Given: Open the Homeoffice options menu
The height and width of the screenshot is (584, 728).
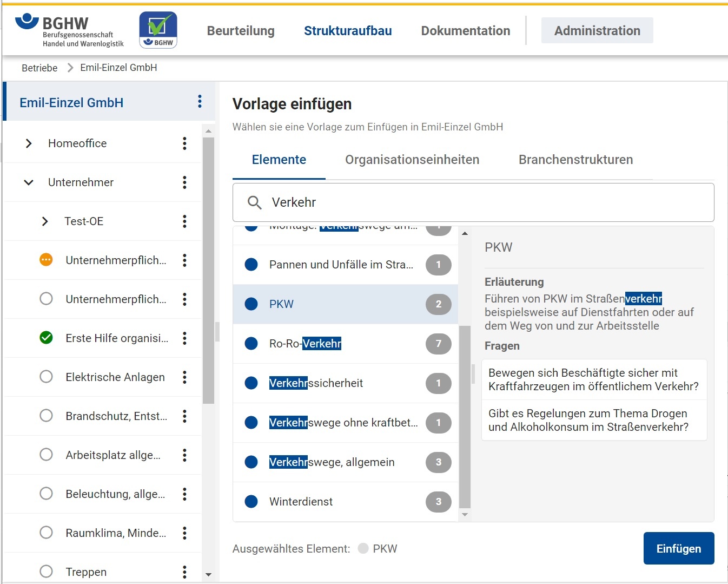Looking at the screenshot, I should [184, 143].
